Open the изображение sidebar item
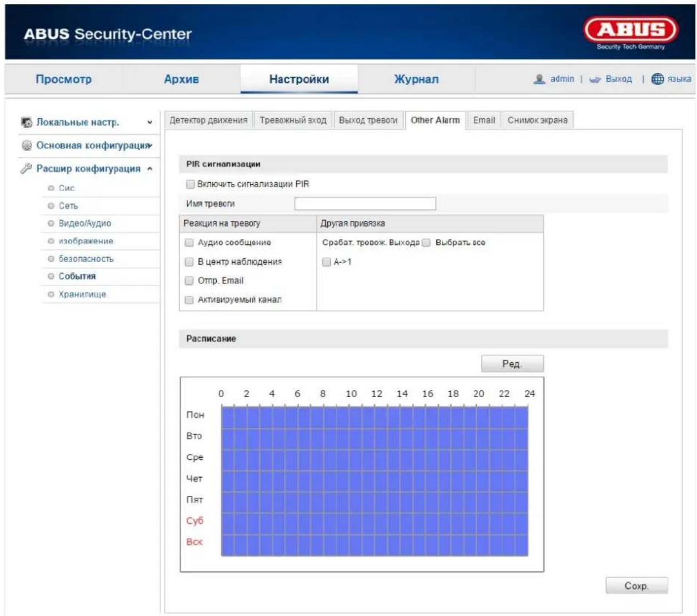697x616 pixels. click(86, 241)
